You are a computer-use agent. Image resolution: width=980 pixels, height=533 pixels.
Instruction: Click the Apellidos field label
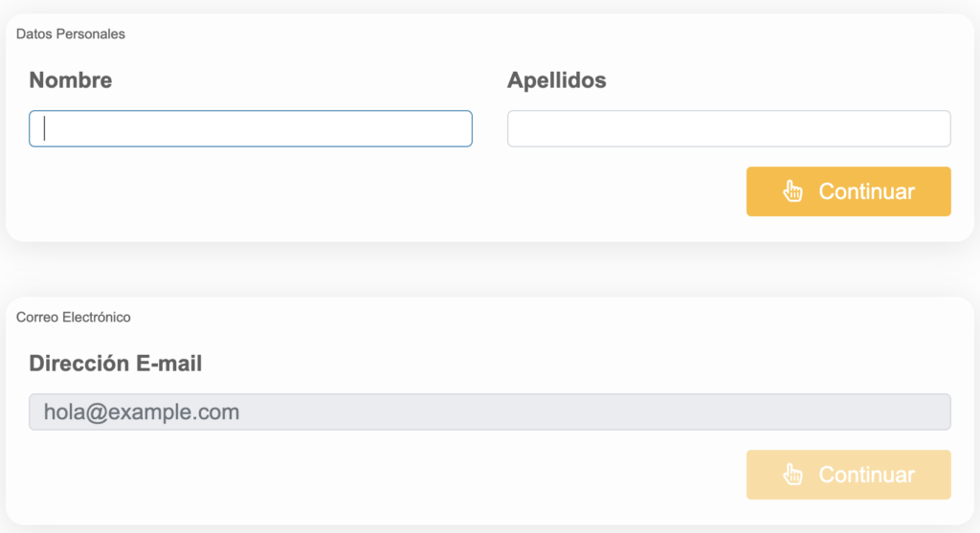[x=556, y=80]
